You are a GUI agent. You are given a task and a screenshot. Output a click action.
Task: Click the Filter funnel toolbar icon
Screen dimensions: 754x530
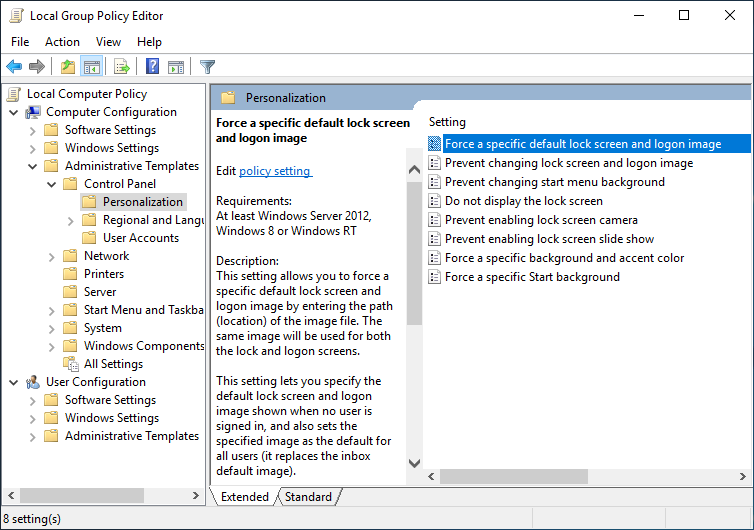click(x=207, y=67)
